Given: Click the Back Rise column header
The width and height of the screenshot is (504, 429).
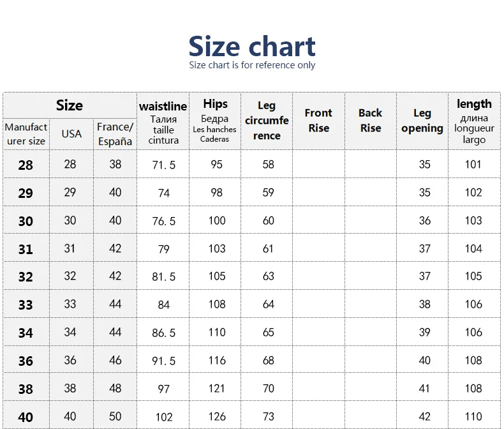Looking at the screenshot, I should [x=370, y=121].
